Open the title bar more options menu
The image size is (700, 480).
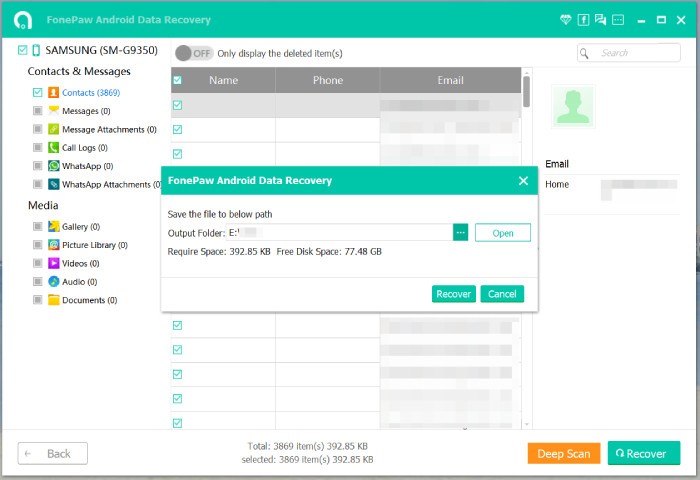619,19
